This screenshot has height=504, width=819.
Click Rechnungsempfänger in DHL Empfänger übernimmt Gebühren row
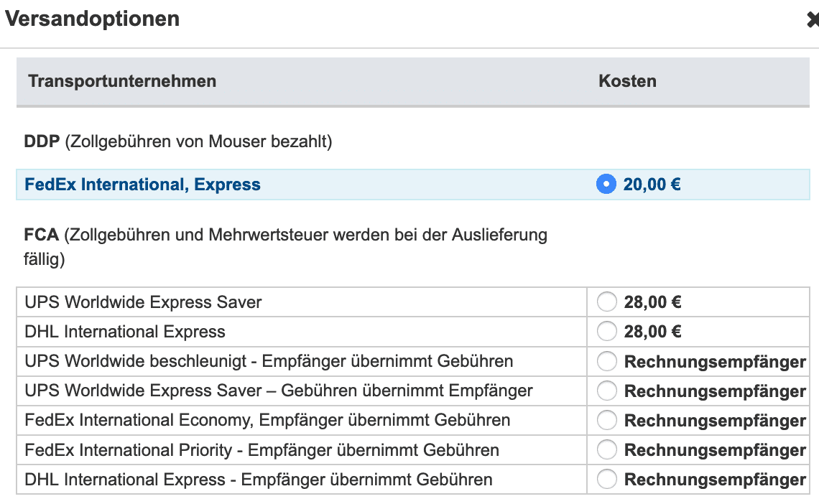[x=715, y=480]
